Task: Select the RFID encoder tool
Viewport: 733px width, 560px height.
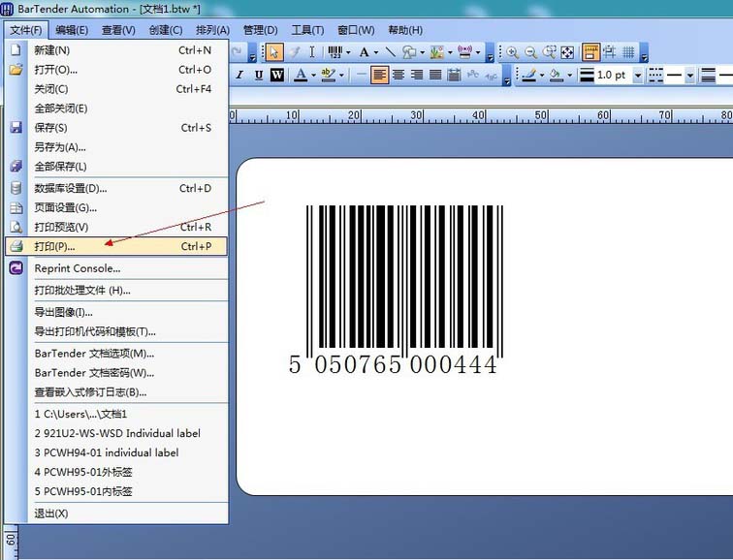Action: pyautogui.click(x=464, y=52)
